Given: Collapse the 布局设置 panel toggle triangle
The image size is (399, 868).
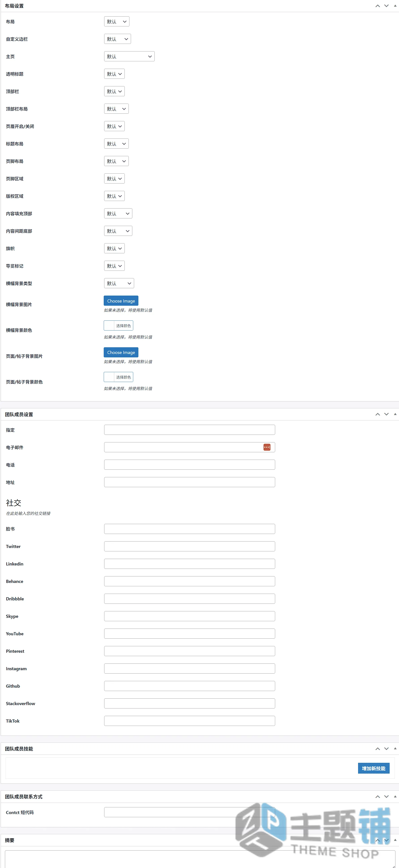Looking at the screenshot, I should pyautogui.click(x=395, y=6).
